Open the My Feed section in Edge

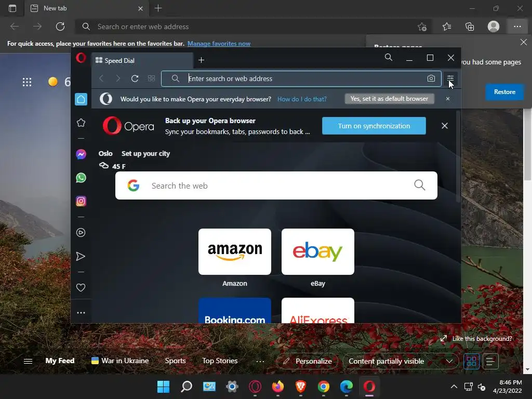tap(60, 361)
